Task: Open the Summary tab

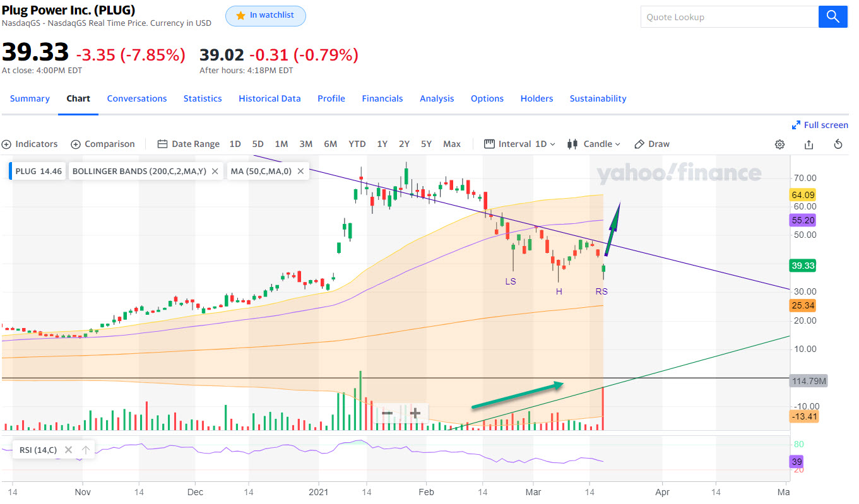Action: pyautogui.click(x=30, y=98)
